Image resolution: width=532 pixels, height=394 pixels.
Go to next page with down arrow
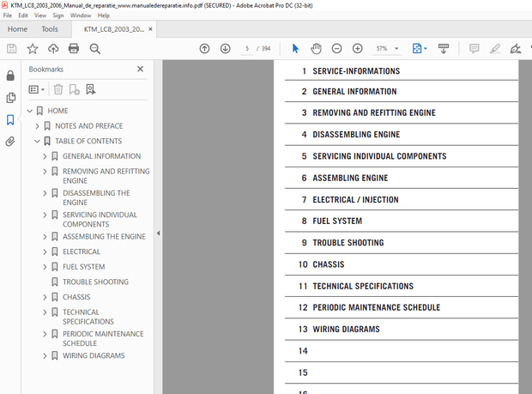226,49
